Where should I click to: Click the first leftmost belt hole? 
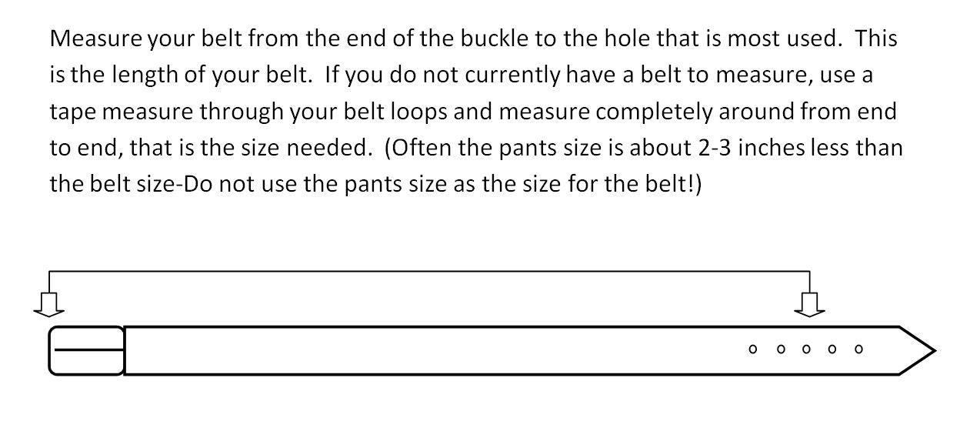click(x=753, y=349)
